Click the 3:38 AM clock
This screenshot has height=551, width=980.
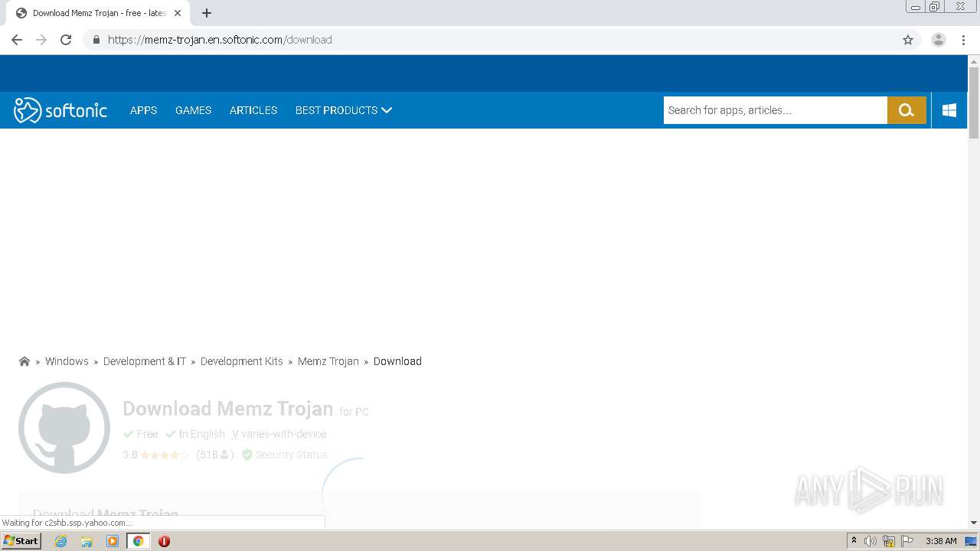tap(941, 541)
